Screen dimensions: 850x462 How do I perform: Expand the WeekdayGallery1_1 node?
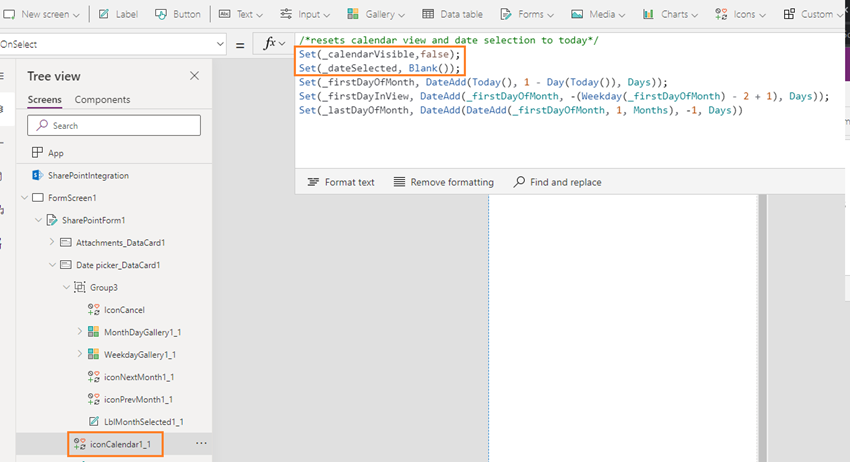[x=80, y=354]
